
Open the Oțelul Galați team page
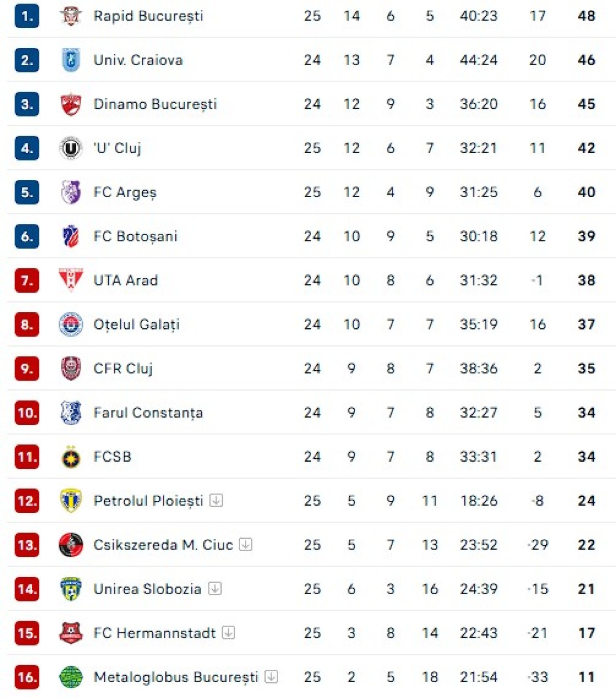[136, 325]
